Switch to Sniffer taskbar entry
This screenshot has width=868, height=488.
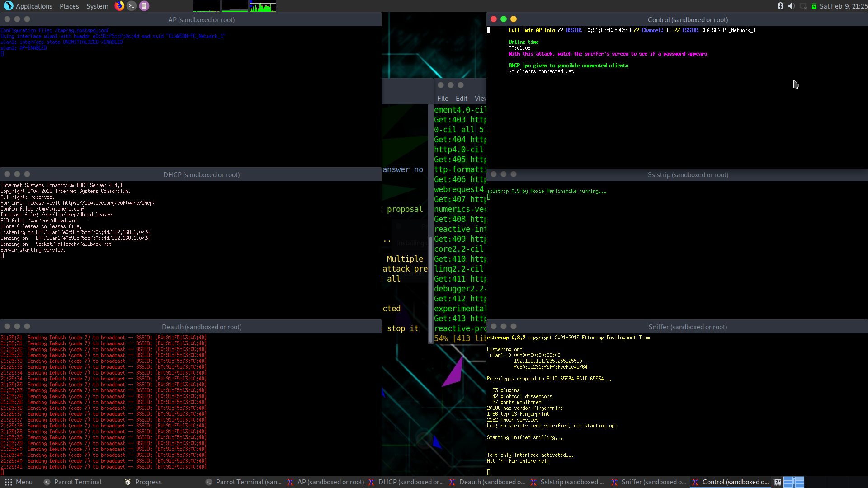[x=649, y=482]
